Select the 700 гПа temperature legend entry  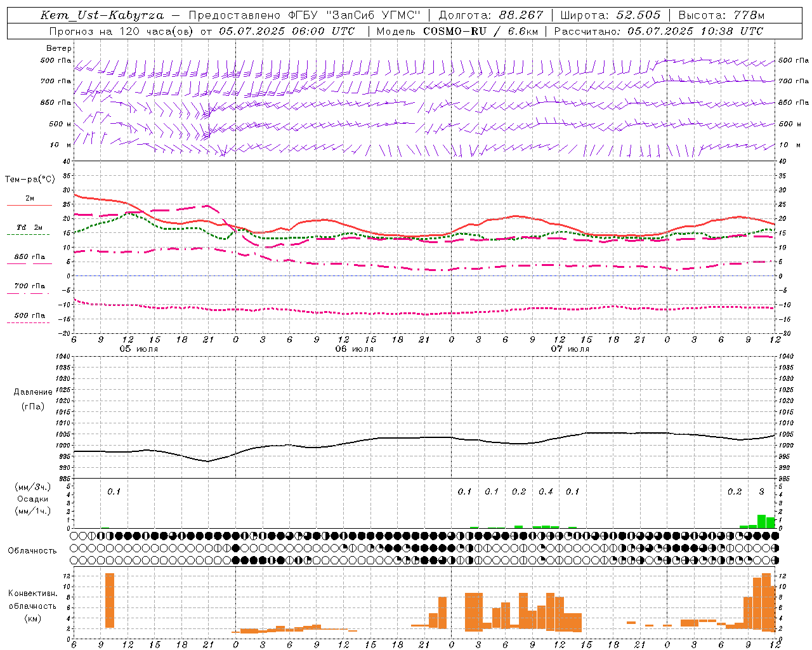[x=29, y=288]
